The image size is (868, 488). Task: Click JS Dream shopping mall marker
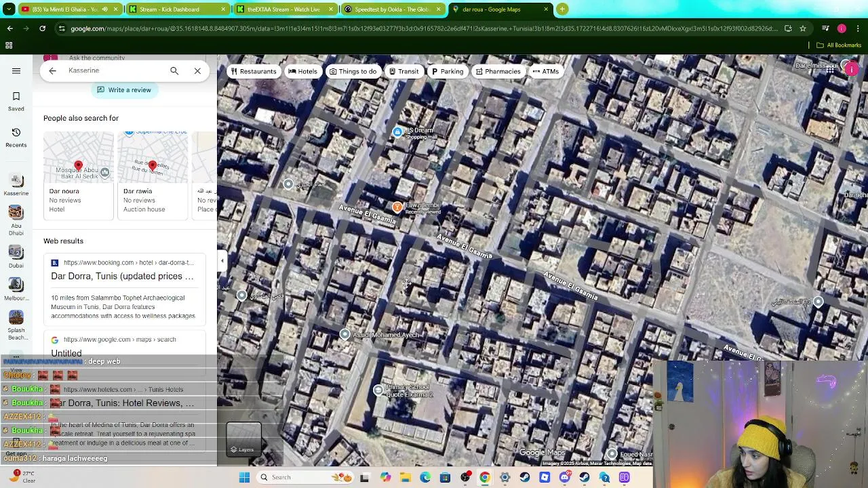pos(397,133)
